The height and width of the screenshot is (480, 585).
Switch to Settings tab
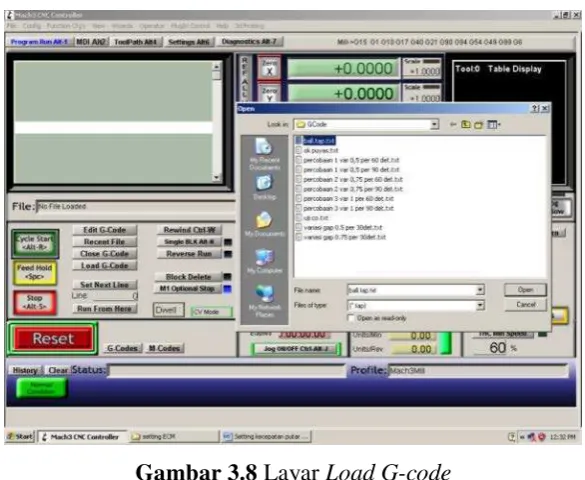189,42
